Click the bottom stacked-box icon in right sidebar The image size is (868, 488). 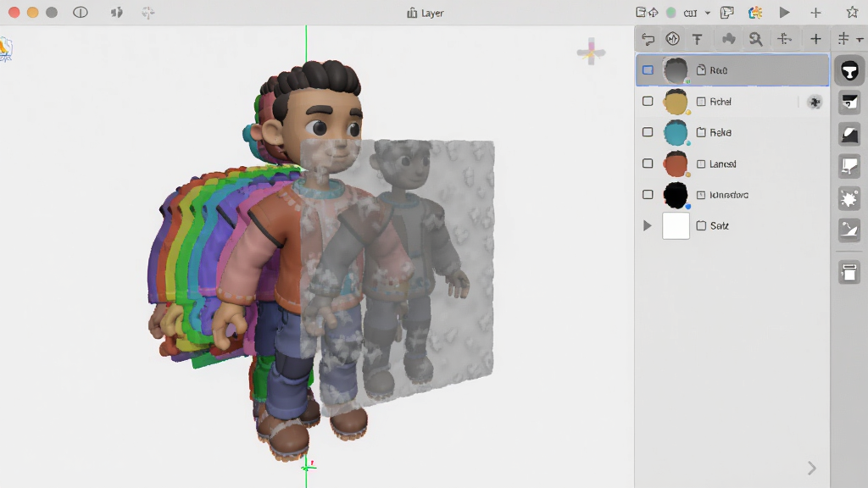tap(849, 272)
